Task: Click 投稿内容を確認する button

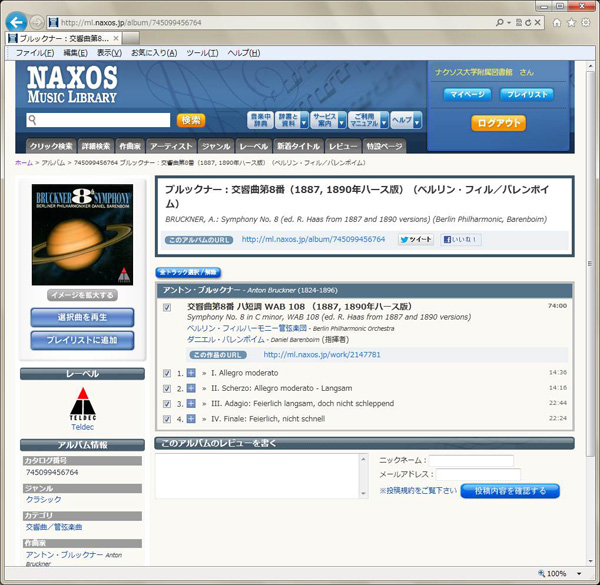Action: point(510,491)
